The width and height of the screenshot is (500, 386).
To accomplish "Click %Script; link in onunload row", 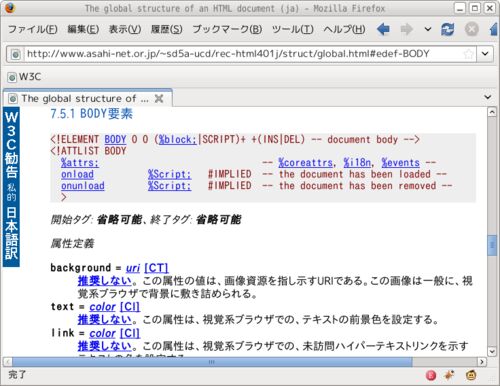I will pyautogui.click(x=169, y=186).
